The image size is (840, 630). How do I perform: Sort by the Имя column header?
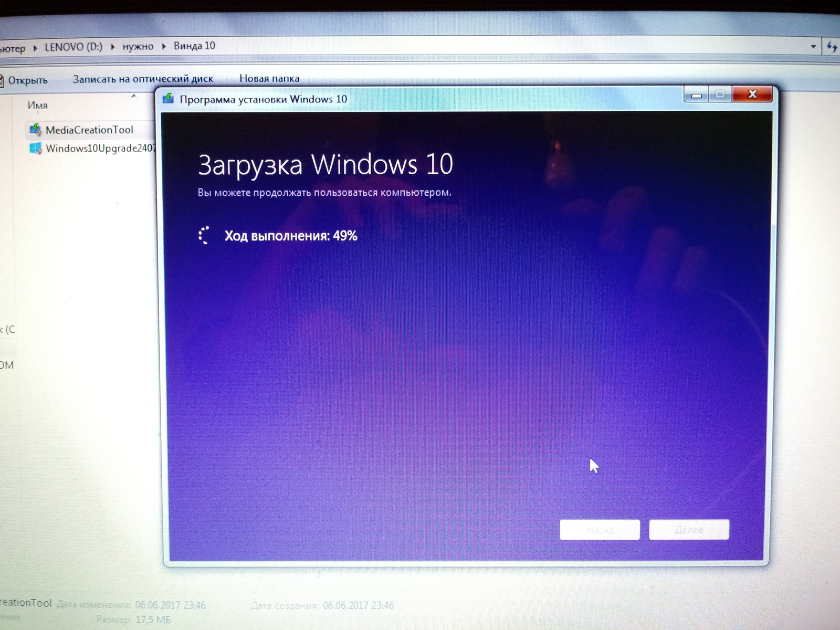pos(37,105)
